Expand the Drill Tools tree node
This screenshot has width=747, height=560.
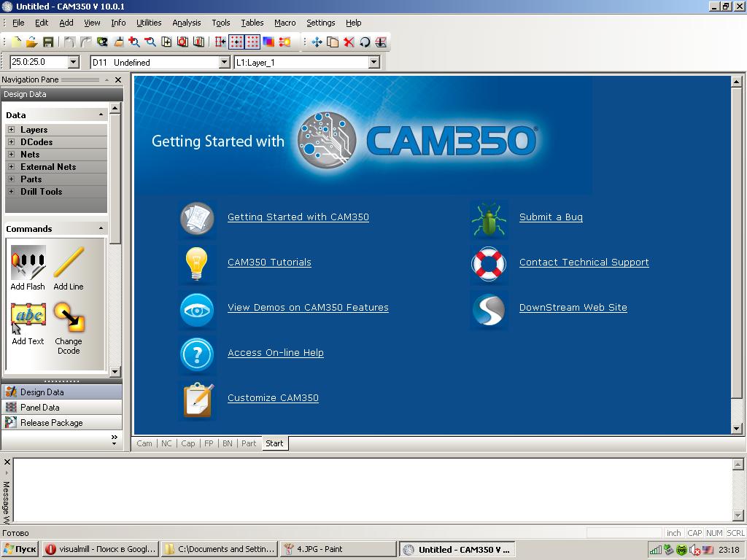tap(12, 192)
